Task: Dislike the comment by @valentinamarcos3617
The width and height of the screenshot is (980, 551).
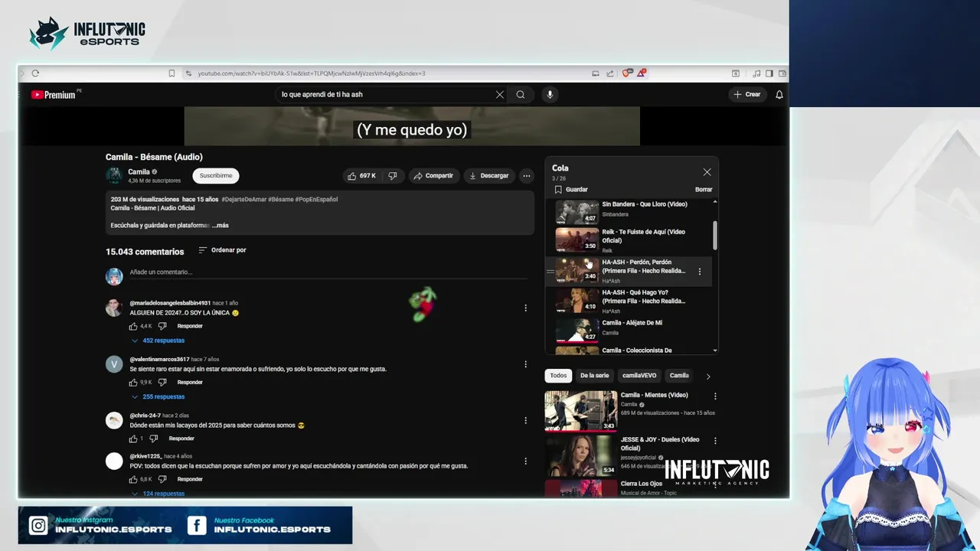Action: pyautogui.click(x=162, y=382)
